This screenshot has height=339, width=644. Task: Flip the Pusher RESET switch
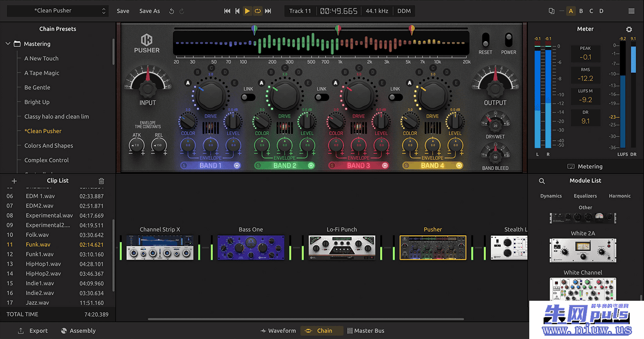tap(485, 40)
